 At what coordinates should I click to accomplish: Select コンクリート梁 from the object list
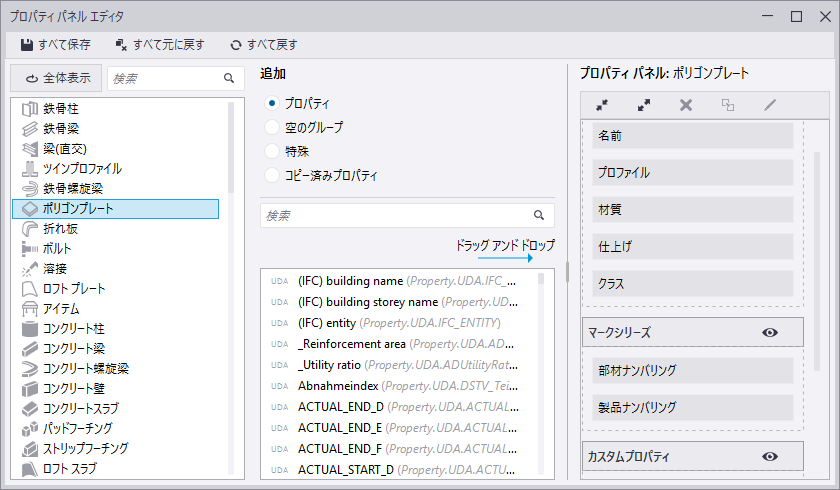tap(74, 349)
